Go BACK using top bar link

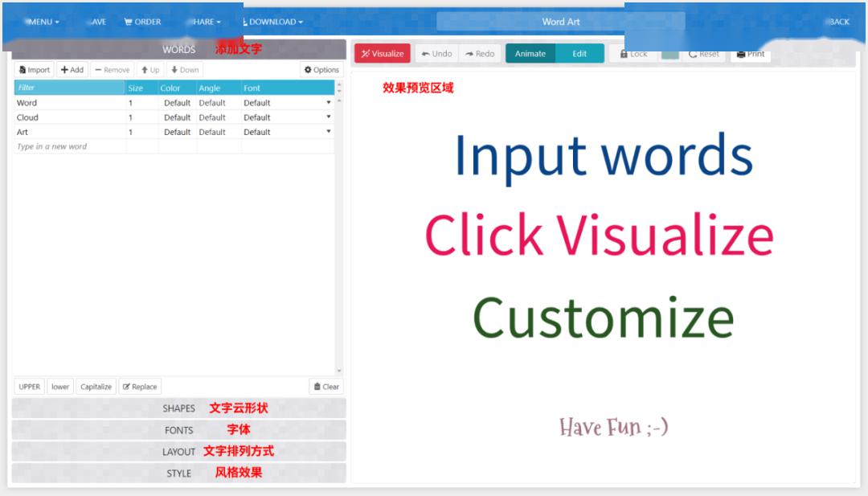pos(838,22)
